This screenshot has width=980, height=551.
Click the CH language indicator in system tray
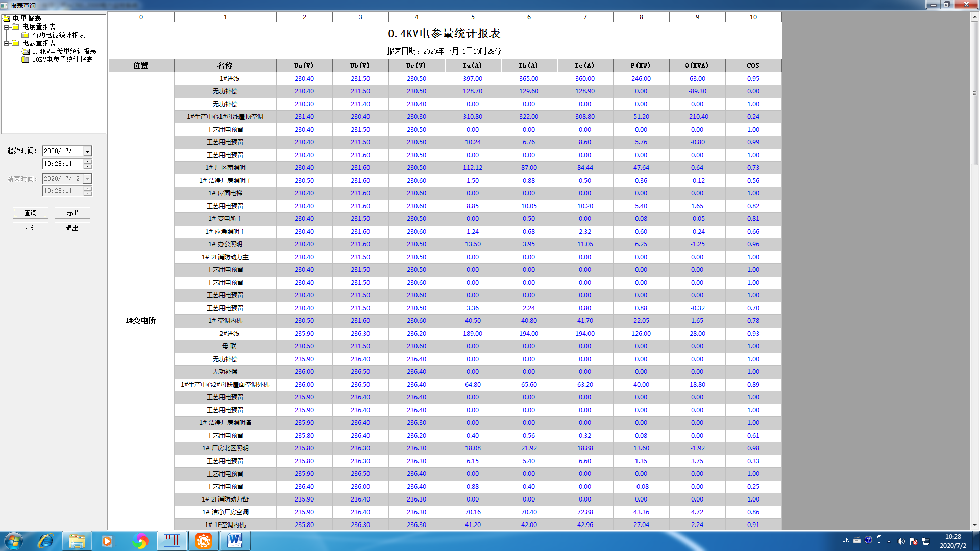pos(845,540)
